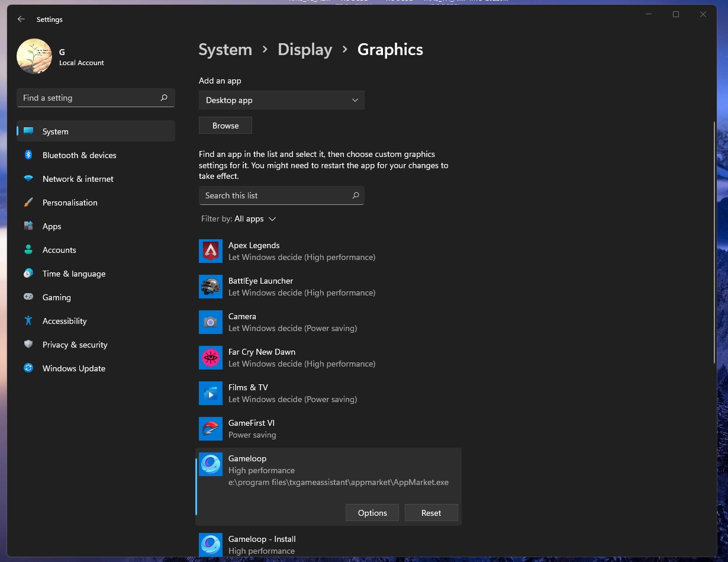Open Privacy & security text label

pos(75,345)
